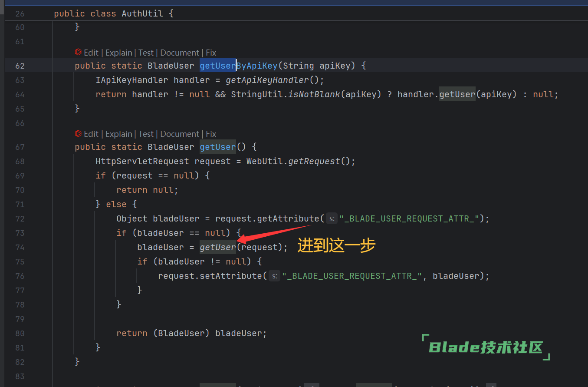Click the AI assistant icon above getUserByApiKey

pos(78,53)
